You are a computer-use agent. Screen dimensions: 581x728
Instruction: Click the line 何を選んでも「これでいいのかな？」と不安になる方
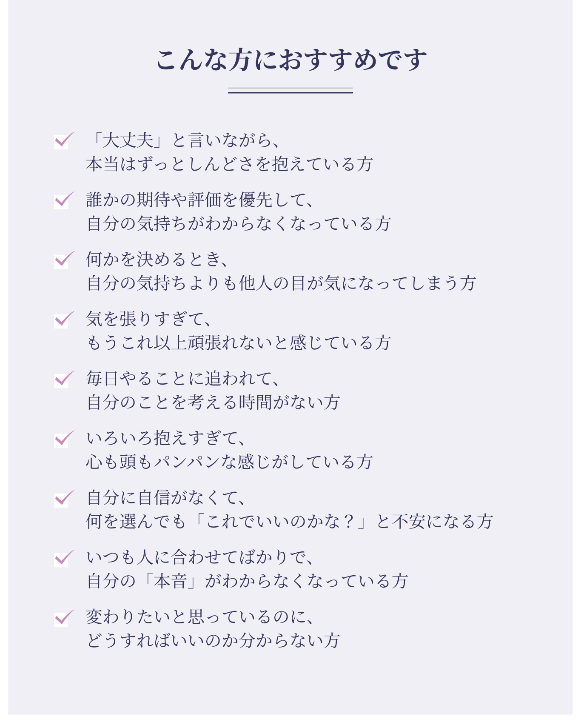click(290, 522)
